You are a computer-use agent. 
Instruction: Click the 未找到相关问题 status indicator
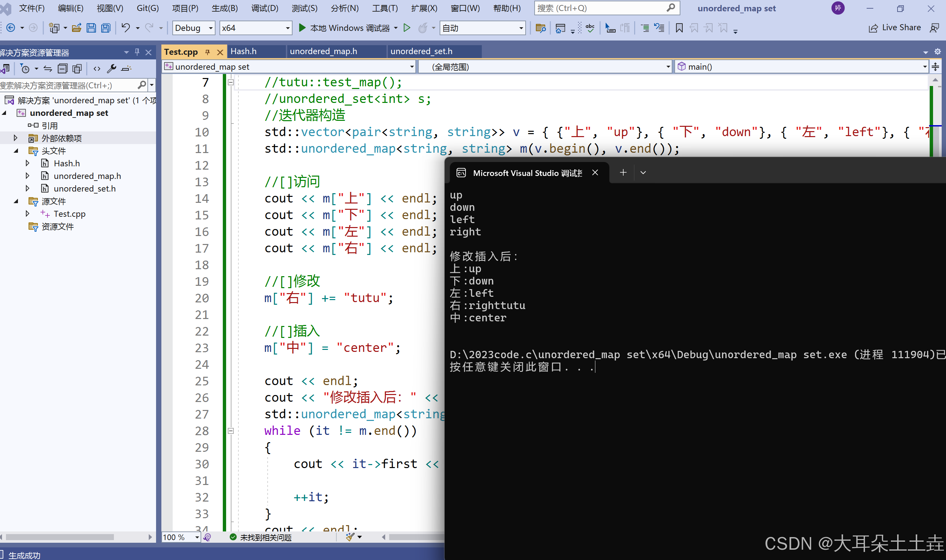(x=261, y=537)
